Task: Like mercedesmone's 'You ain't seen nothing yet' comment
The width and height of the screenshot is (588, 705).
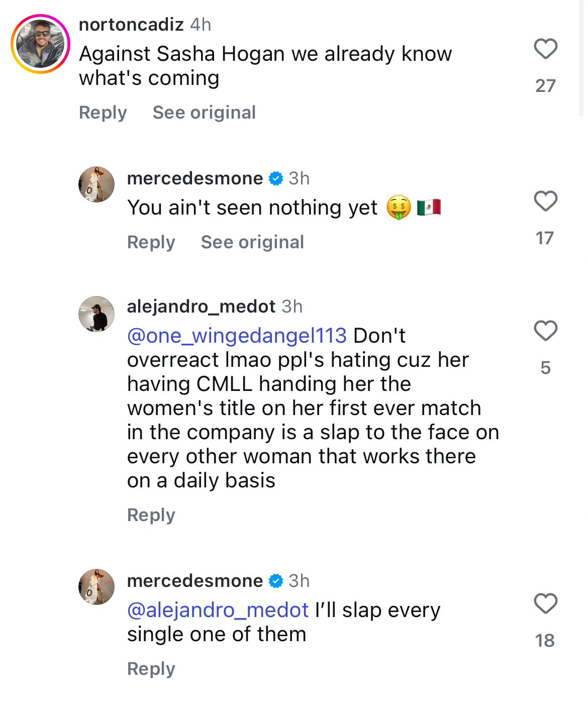Action: point(545,202)
